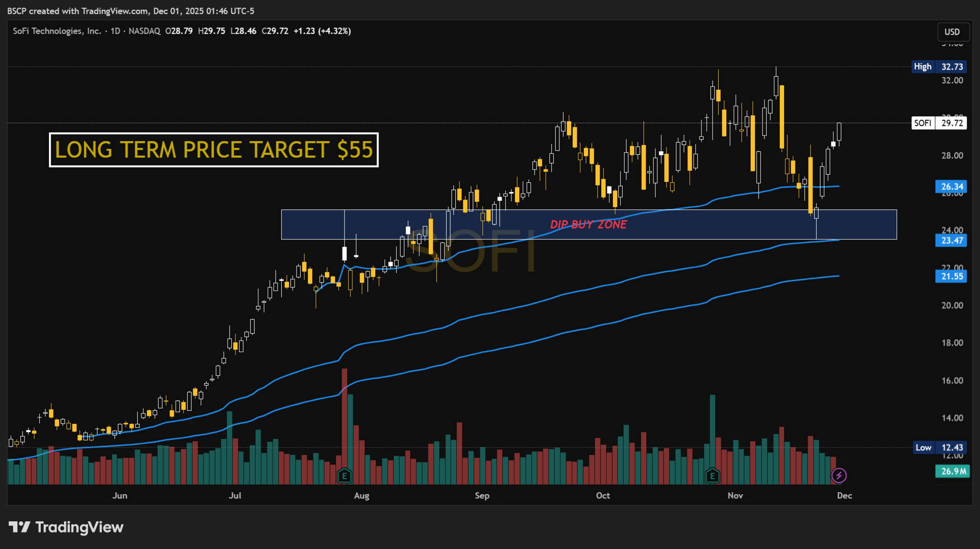This screenshot has height=549, width=980.
Task: Click the Jun label on time axis
Action: pyautogui.click(x=120, y=495)
